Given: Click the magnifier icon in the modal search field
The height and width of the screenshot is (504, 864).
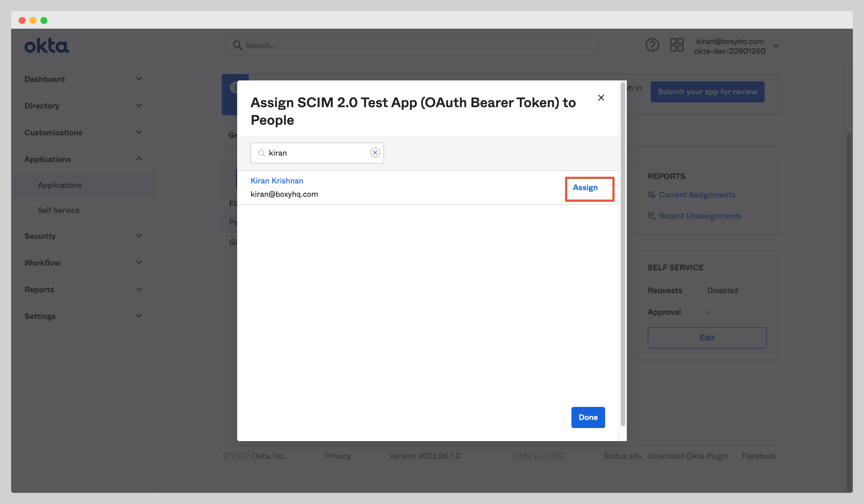Looking at the screenshot, I should click(262, 153).
